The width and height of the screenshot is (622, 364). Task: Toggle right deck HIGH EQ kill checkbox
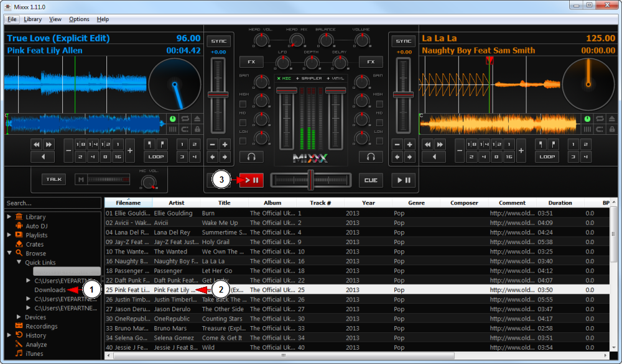click(379, 104)
